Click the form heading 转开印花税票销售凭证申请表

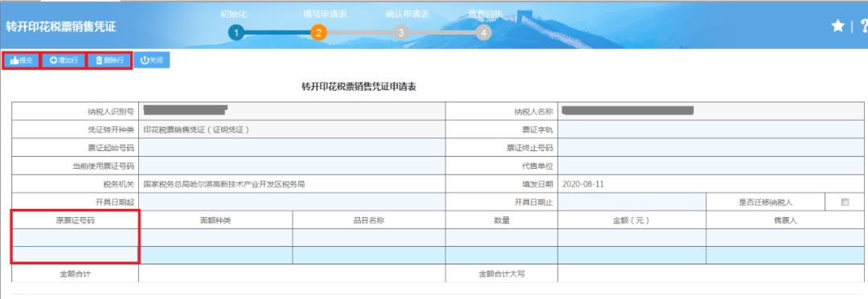pos(358,87)
